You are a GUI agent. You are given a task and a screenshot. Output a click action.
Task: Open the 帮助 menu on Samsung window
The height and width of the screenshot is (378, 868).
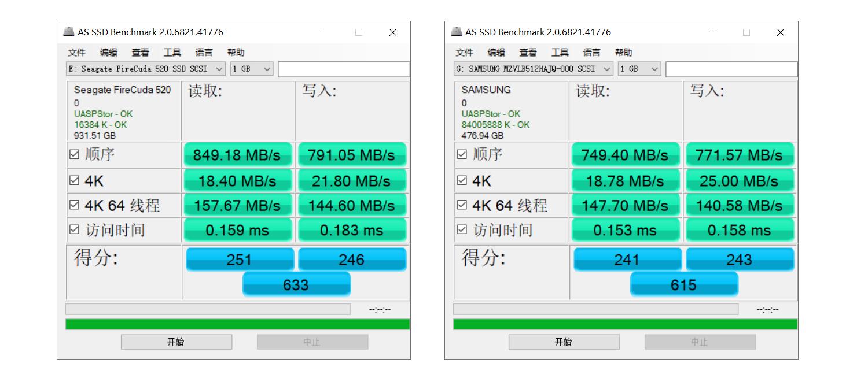click(623, 52)
